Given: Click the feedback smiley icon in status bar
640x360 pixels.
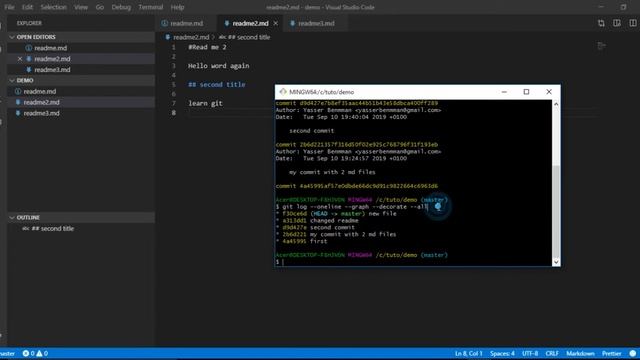Looking at the screenshot, I should 633,353.
